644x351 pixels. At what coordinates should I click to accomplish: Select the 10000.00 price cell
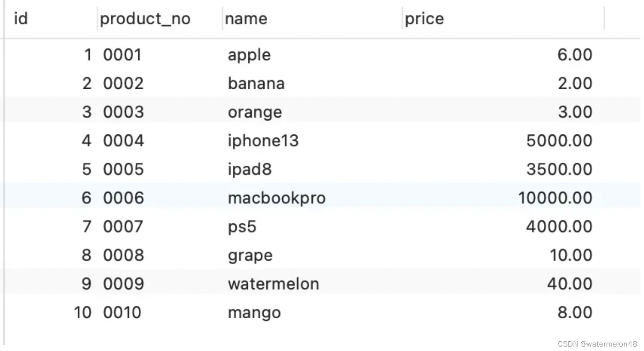[555, 198]
